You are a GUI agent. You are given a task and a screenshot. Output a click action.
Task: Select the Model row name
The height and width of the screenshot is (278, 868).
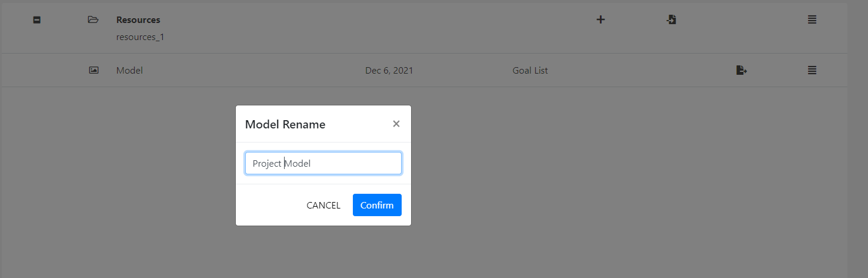[129, 71]
